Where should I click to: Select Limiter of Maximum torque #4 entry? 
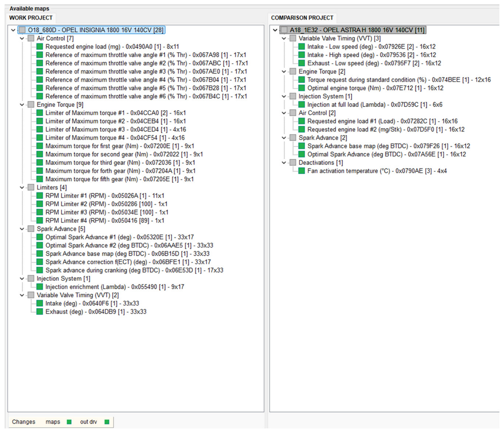[115, 138]
